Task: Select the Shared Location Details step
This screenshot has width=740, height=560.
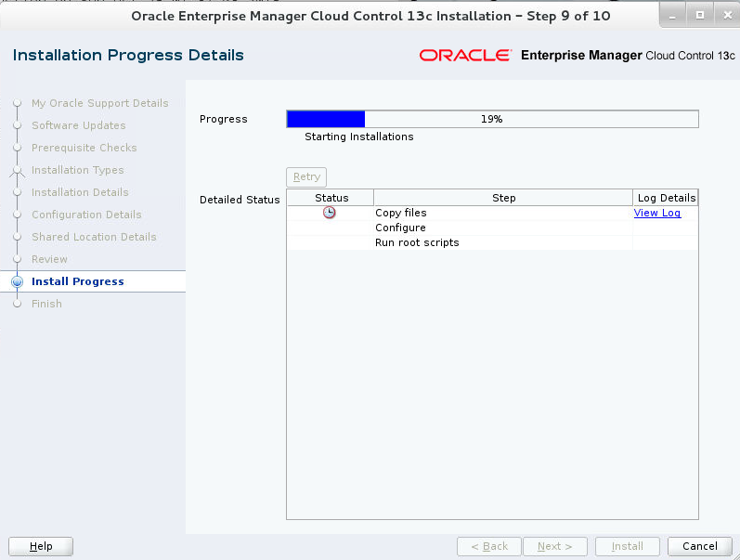Action: click(94, 237)
